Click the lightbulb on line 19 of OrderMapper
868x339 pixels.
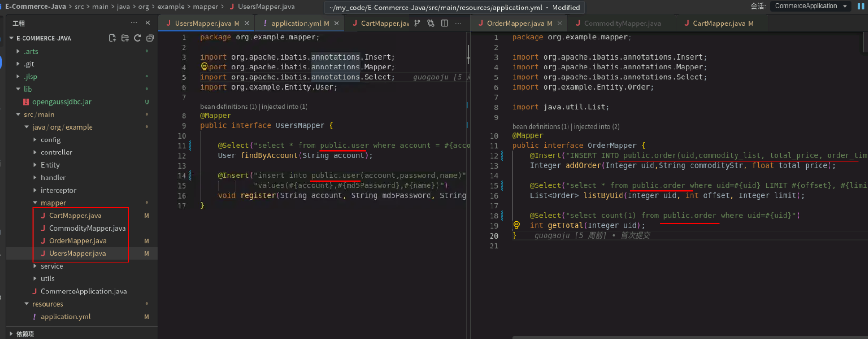coord(516,225)
